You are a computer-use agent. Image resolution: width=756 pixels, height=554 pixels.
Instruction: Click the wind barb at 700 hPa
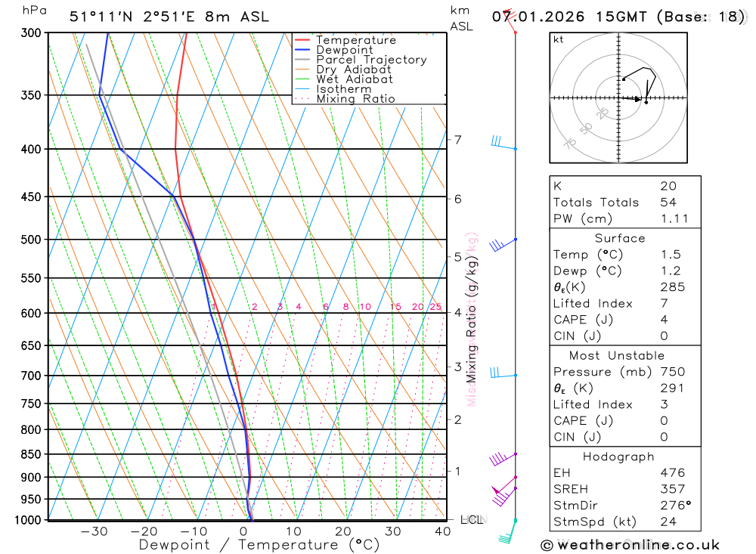click(503, 372)
